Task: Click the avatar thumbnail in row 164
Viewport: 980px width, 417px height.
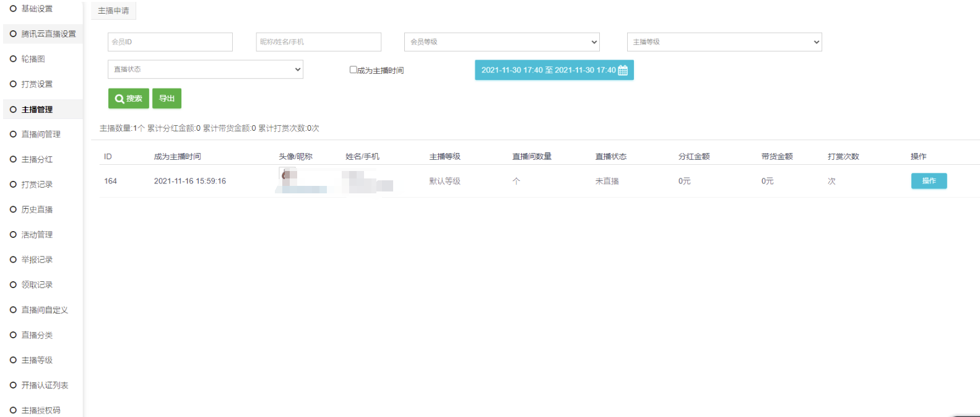Action: (x=288, y=175)
